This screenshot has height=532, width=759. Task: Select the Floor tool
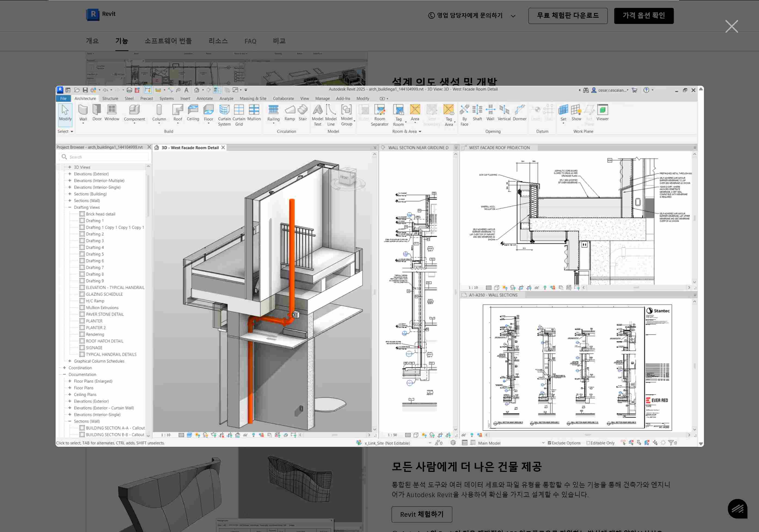[208, 114]
